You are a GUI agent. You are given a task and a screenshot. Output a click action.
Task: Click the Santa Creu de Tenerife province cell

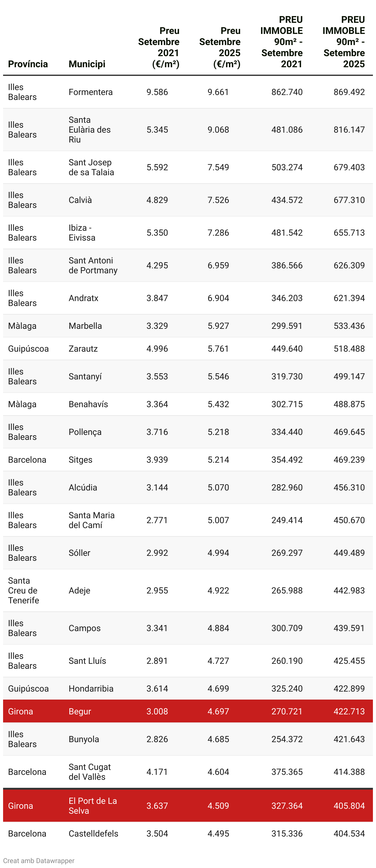23,590
